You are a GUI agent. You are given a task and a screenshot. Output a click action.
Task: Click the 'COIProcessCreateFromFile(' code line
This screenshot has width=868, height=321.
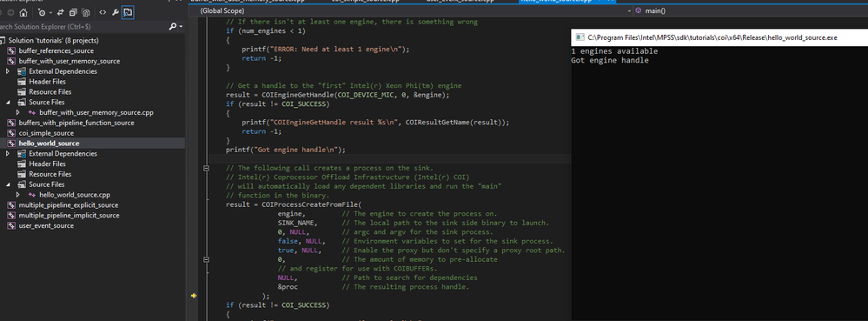click(294, 204)
